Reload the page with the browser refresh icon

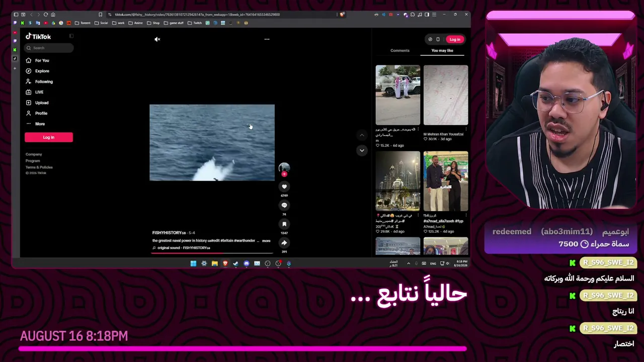[x=46, y=15]
